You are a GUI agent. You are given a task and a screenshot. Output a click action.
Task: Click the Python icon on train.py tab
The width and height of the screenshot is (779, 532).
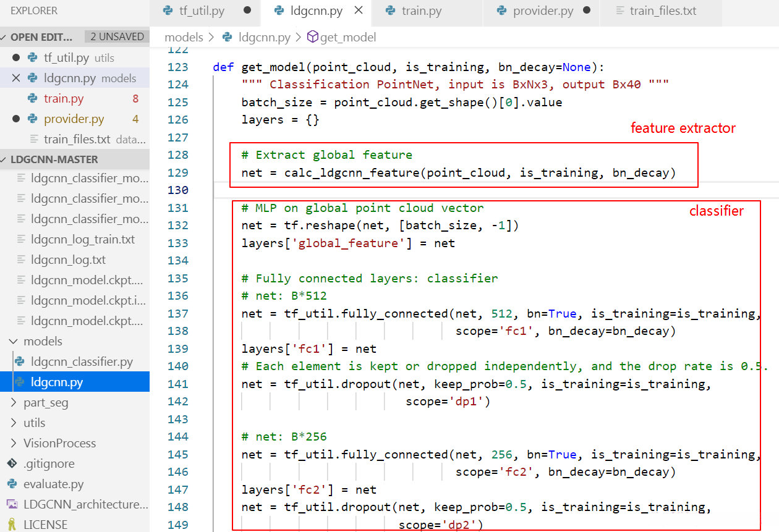(390, 11)
